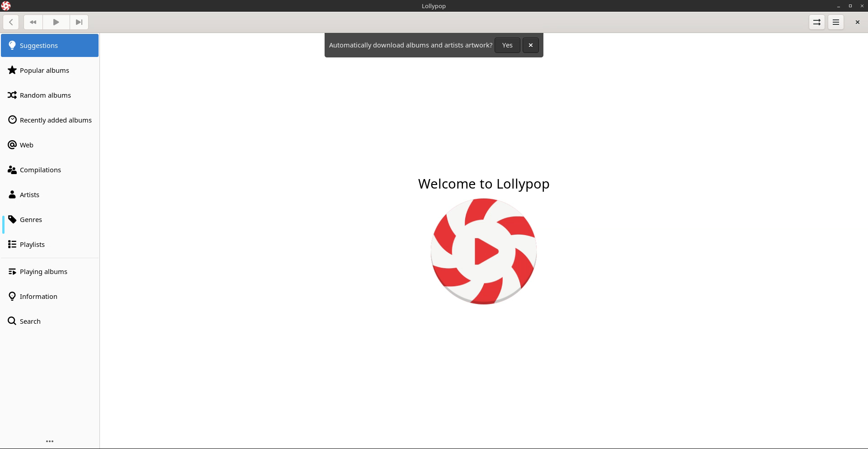Screen dimensions: 868x449
Task: Show Random albums
Action: (x=50, y=95)
